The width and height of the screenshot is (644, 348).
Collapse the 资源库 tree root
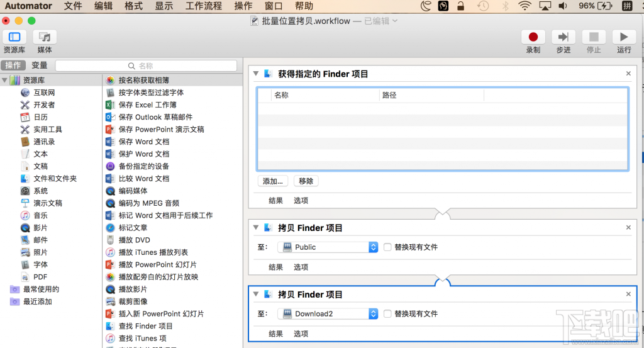pyautogui.click(x=4, y=80)
